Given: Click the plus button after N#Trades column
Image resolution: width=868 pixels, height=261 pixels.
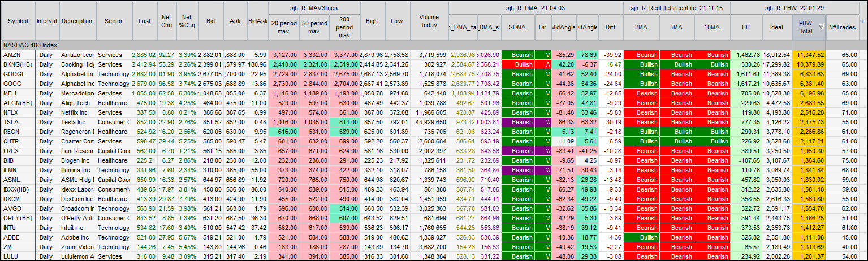Looking at the screenshot, I should point(862,21).
